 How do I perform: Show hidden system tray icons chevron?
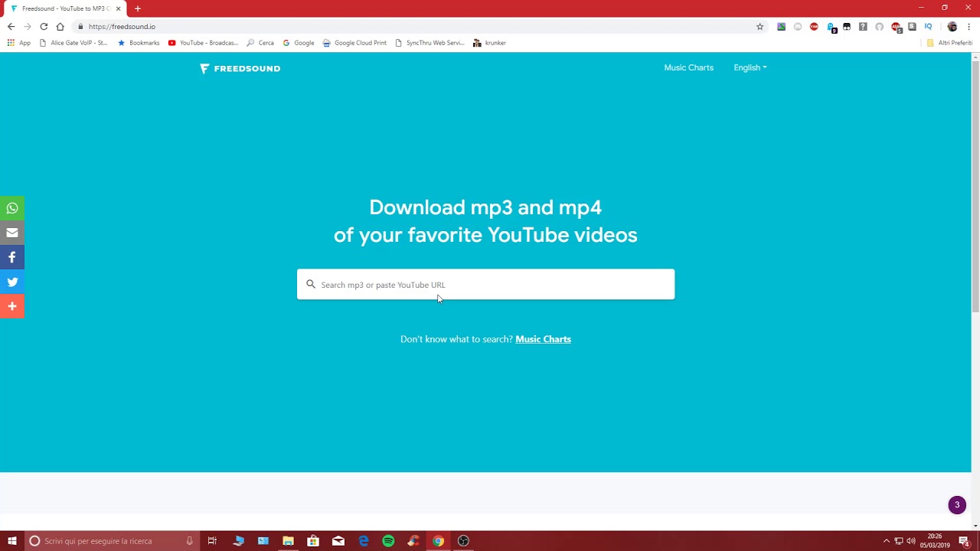[887, 541]
